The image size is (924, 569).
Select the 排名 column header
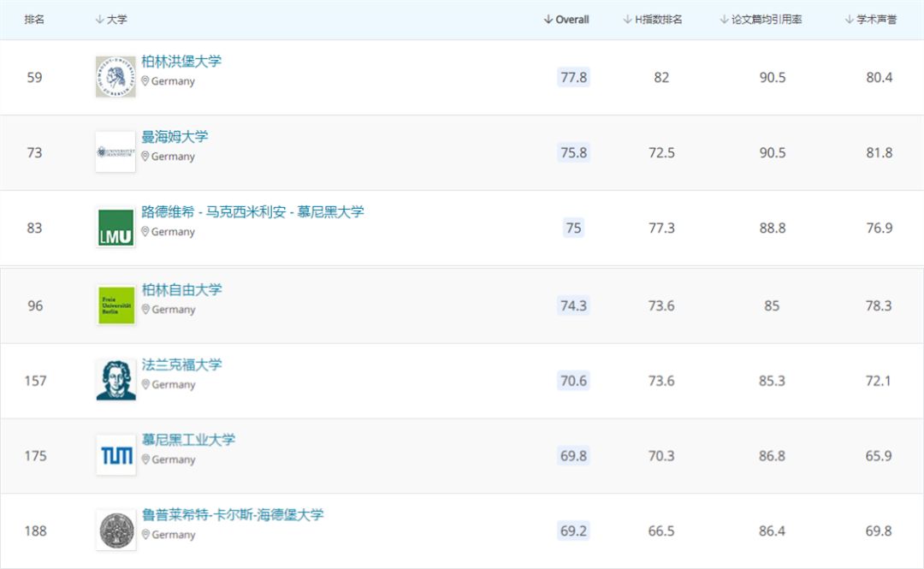tap(34, 20)
